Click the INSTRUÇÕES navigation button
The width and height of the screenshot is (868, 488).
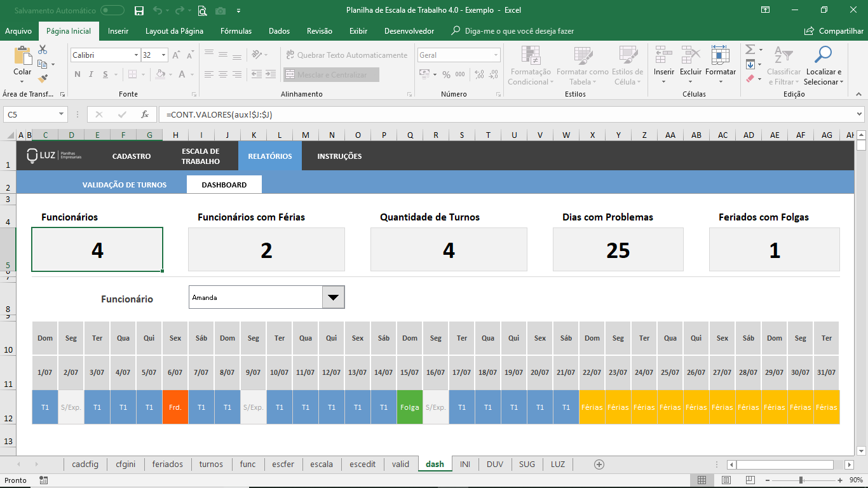pyautogui.click(x=339, y=156)
